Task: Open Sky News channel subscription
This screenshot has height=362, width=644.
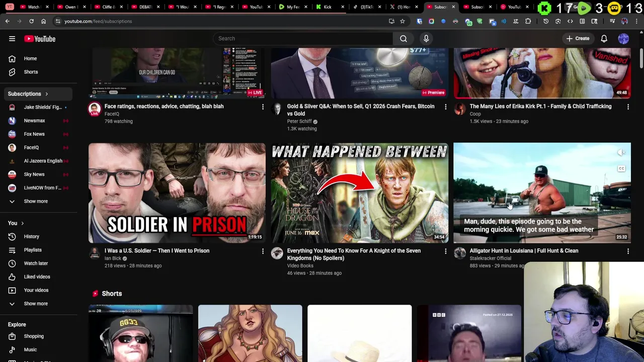Action: click(x=38, y=174)
